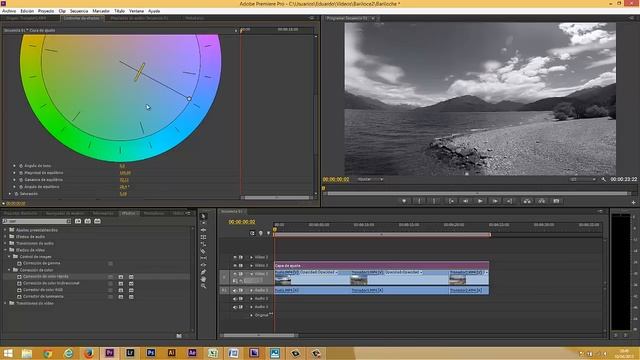Select the Corrector de luminancia effect
This screenshot has height=360, width=640.
pyautogui.click(x=43, y=296)
